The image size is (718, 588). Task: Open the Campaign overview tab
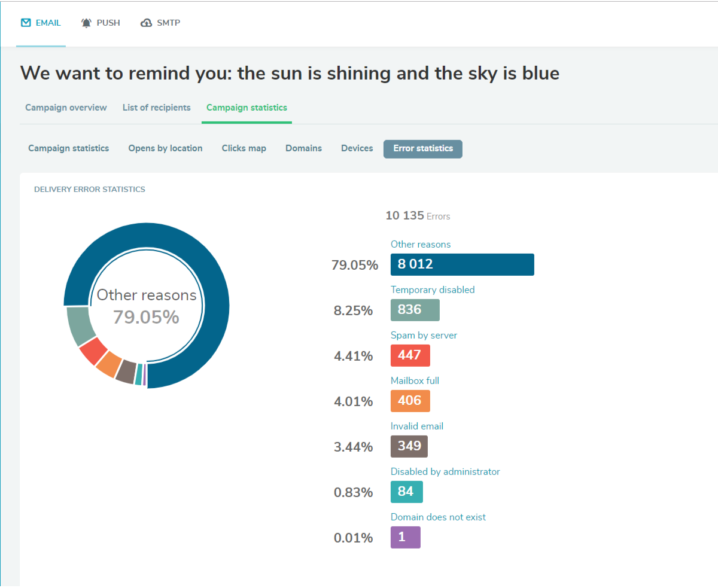[x=66, y=108]
